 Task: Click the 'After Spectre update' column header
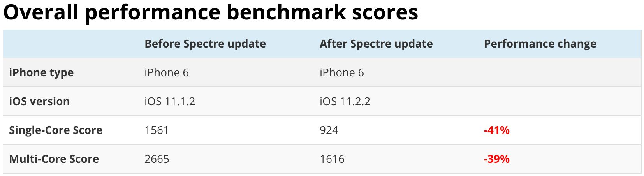tap(376, 44)
